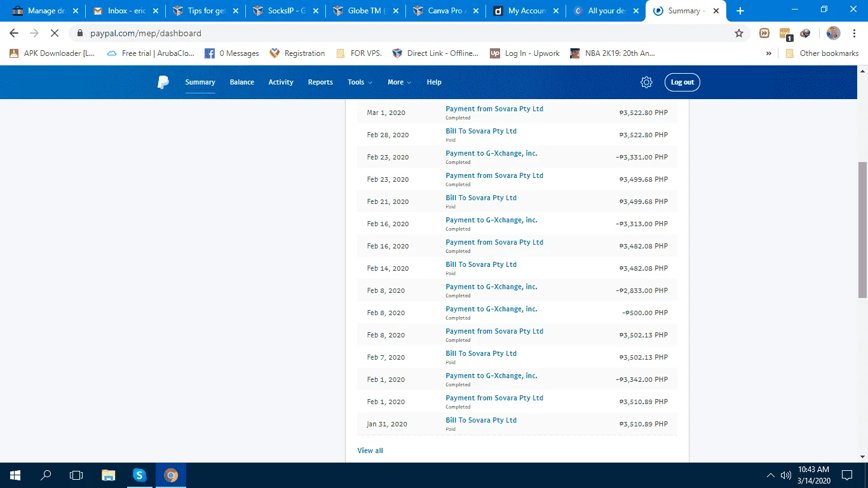This screenshot has height=488, width=868.
Task: Open the Chrome profile avatar
Action: pyautogui.click(x=834, y=33)
